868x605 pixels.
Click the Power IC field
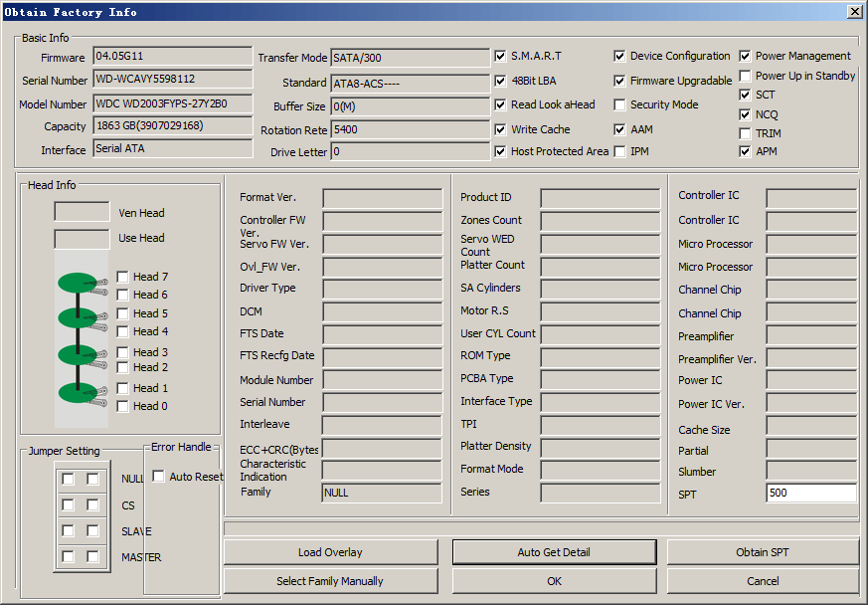click(811, 380)
